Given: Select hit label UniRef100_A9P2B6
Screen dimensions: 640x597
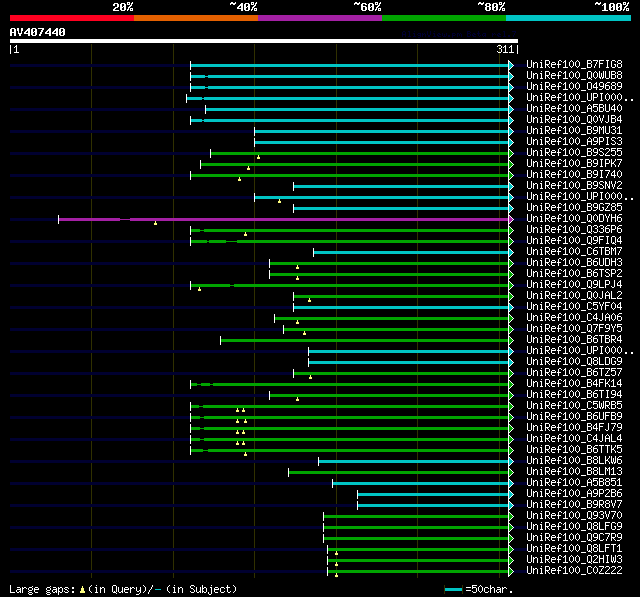Looking at the screenshot, I should pos(574,494).
